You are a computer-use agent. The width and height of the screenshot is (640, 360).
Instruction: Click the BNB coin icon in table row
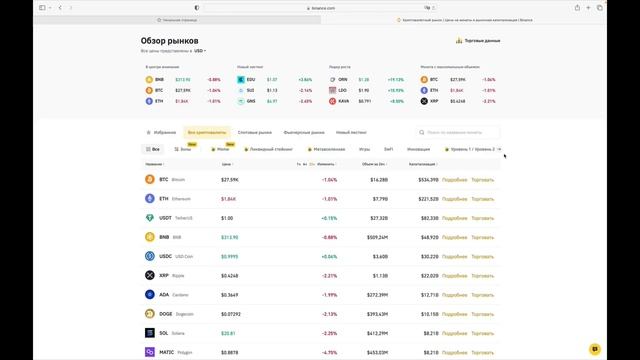(x=150, y=237)
